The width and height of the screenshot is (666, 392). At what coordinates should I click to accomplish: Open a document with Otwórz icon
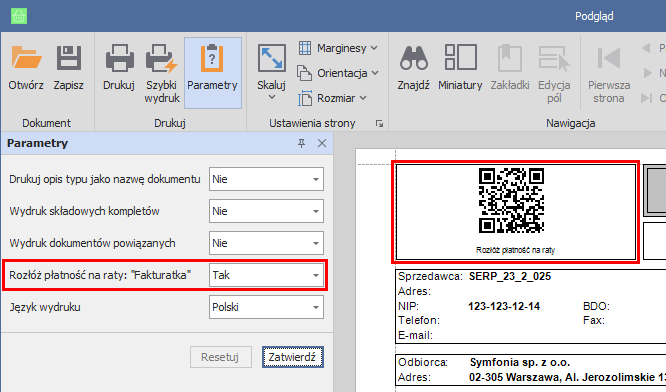26,68
